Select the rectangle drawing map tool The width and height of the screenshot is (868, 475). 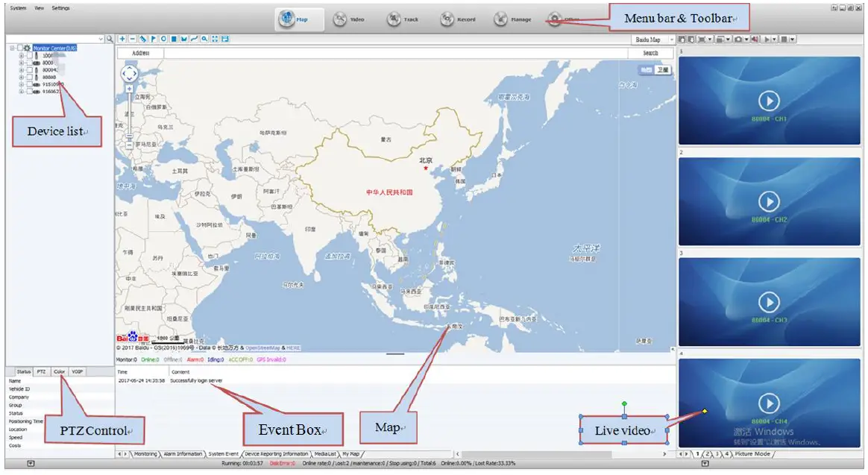coord(174,39)
